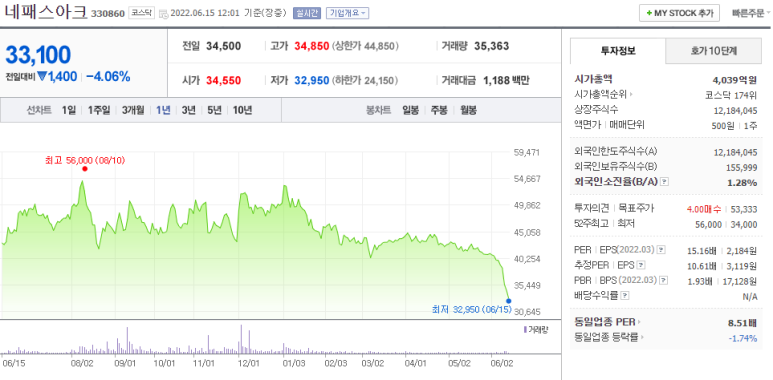This screenshot has height=380, width=773.
Task: Select the 3년 line chart range
Action: click(188, 110)
